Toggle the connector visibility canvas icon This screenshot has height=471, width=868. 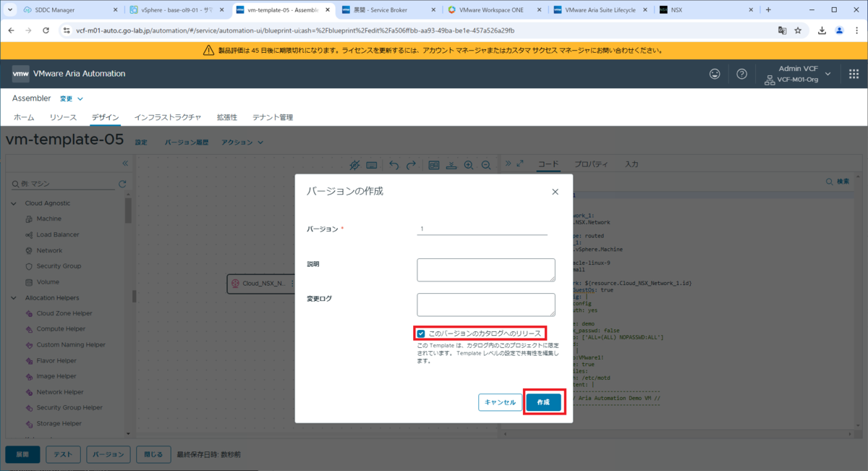pyautogui.click(x=354, y=165)
